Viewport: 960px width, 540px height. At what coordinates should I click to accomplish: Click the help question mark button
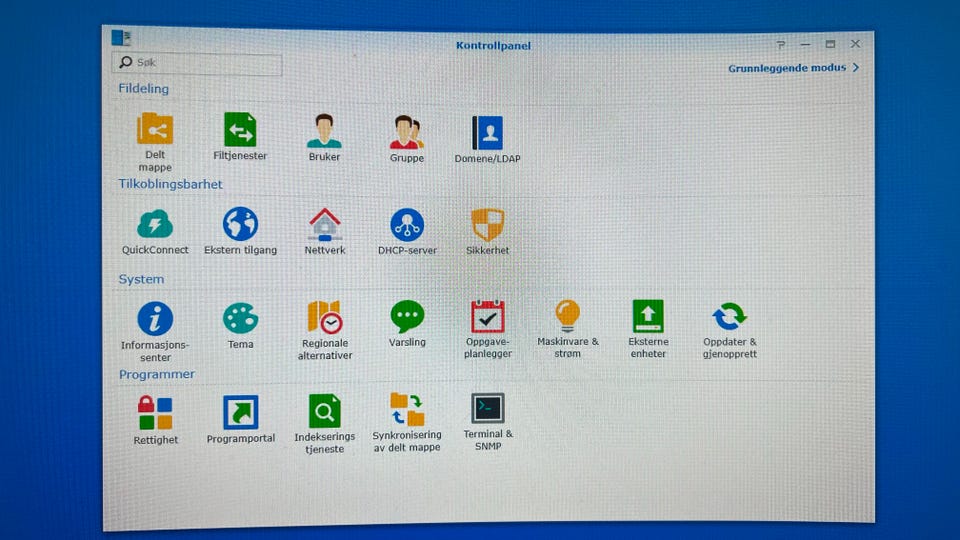781,45
